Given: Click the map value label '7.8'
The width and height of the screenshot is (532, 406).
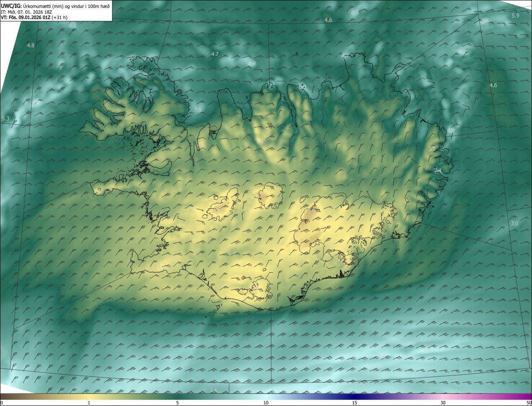Looking at the screenshot, I should pyautogui.click(x=197, y=110).
